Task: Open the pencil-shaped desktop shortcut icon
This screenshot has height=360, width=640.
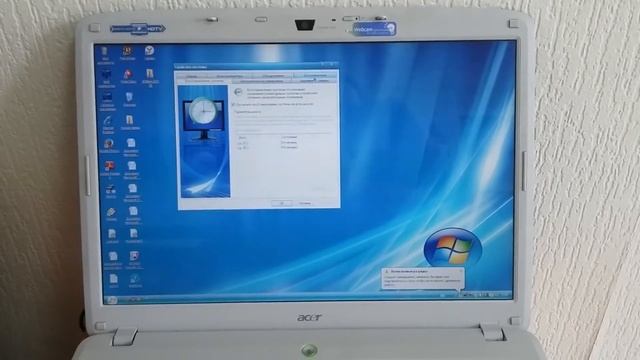Action: tap(111, 212)
